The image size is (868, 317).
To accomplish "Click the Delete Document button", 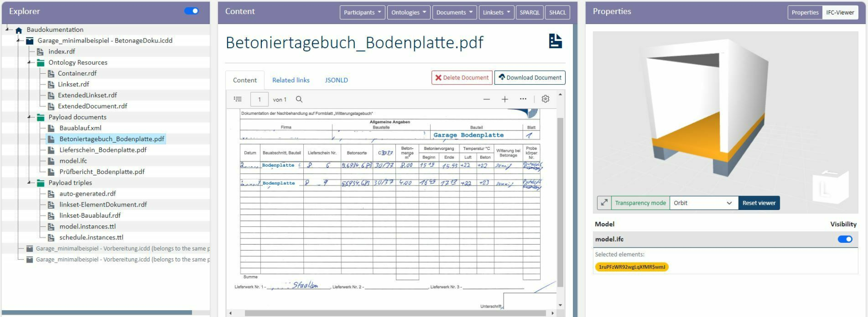I will point(462,78).
